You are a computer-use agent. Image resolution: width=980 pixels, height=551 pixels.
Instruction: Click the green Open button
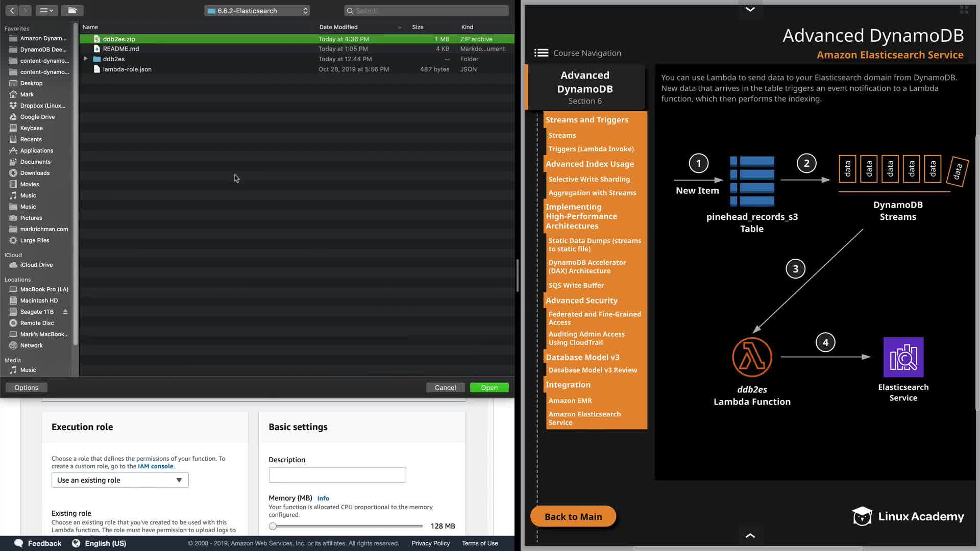[x=489, y=388]
